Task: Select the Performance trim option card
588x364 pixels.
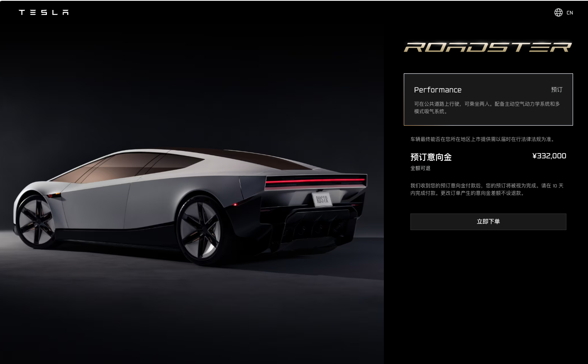Action: (488, 99)
